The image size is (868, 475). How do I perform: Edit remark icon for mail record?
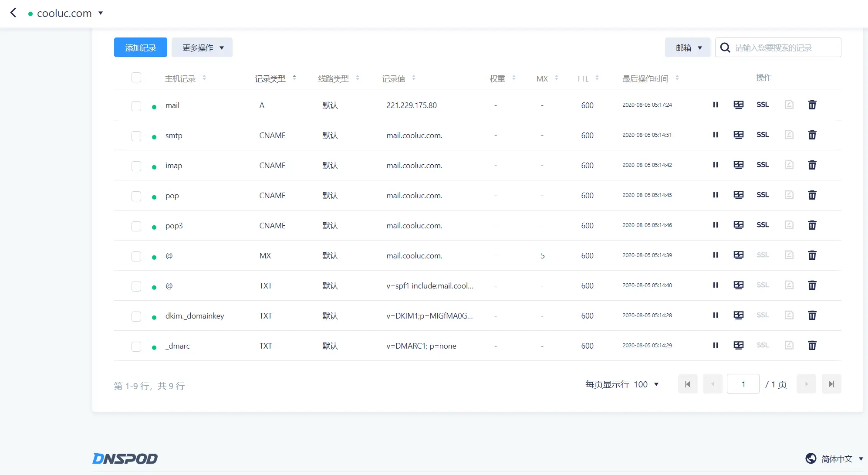coord(789,105)
